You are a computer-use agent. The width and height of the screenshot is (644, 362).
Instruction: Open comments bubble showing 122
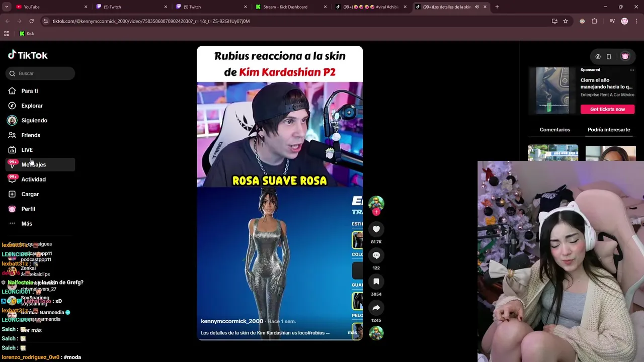(376, 255)
